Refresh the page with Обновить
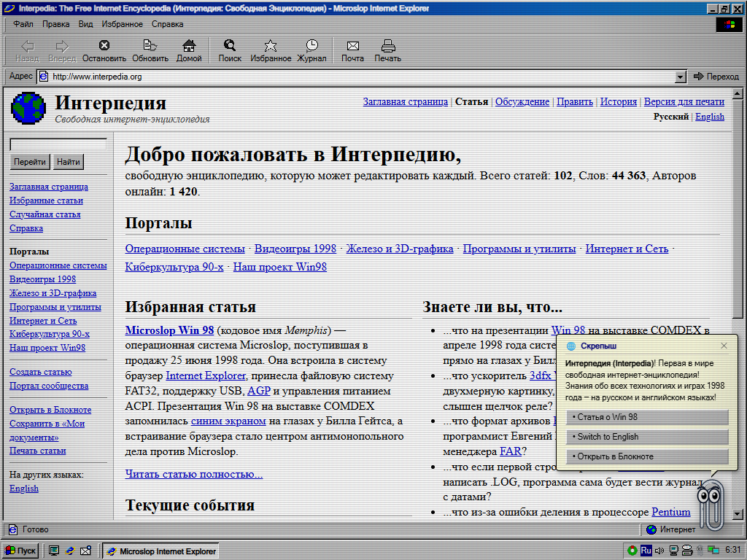 click(150, 51)
